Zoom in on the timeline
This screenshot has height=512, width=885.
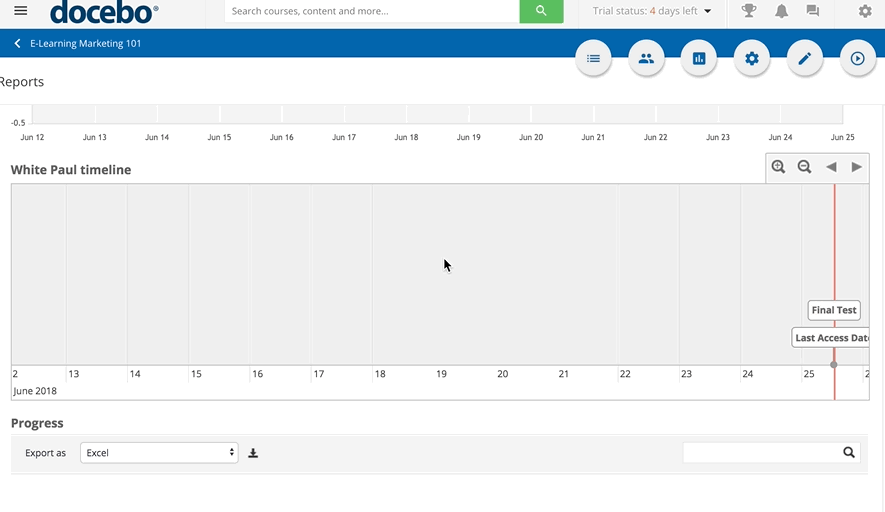pyautogui.click(x=778, y=167)
